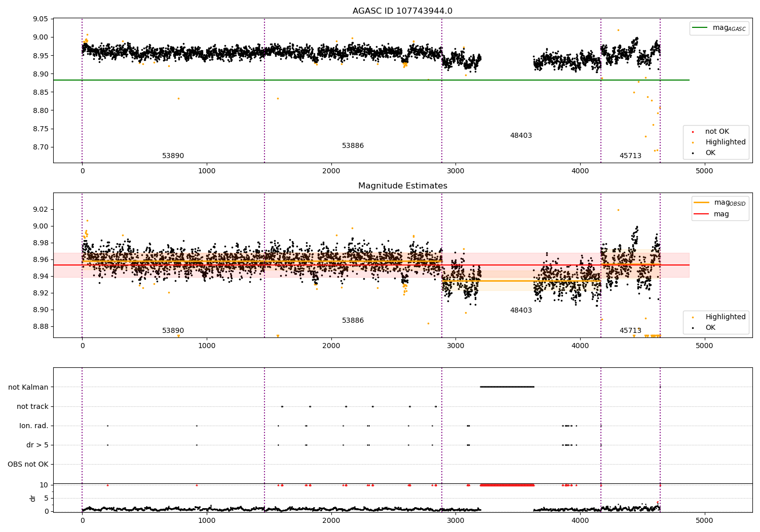Click OBSID 45713 label in Magnitude Estimates plot

tap(630, 331)
